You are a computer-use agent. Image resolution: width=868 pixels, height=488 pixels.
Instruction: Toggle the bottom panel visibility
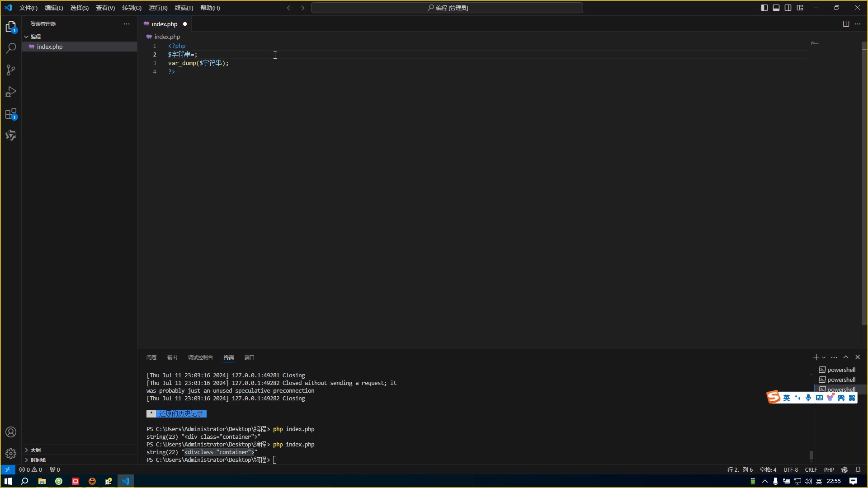coord(776,8)
